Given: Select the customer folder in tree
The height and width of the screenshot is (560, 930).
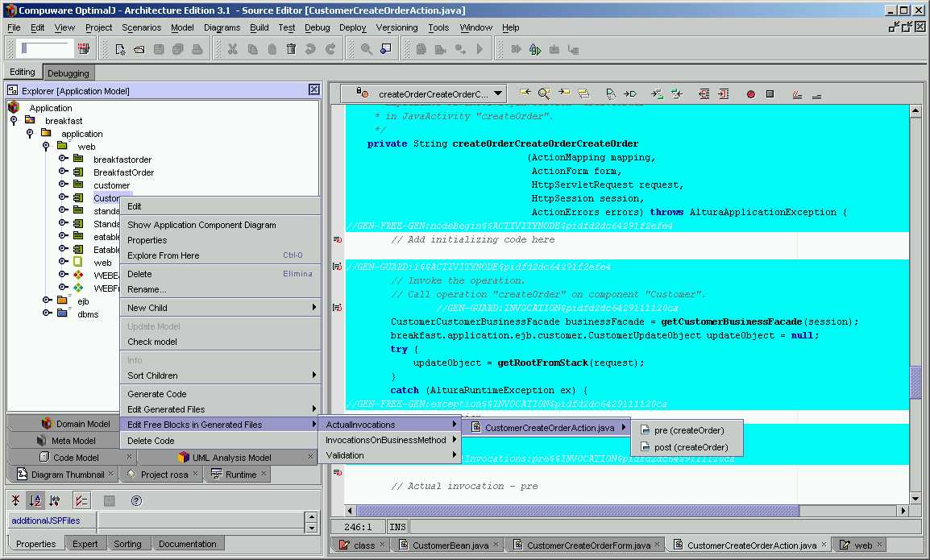Looking at the screenshot, I should [111, 185].
